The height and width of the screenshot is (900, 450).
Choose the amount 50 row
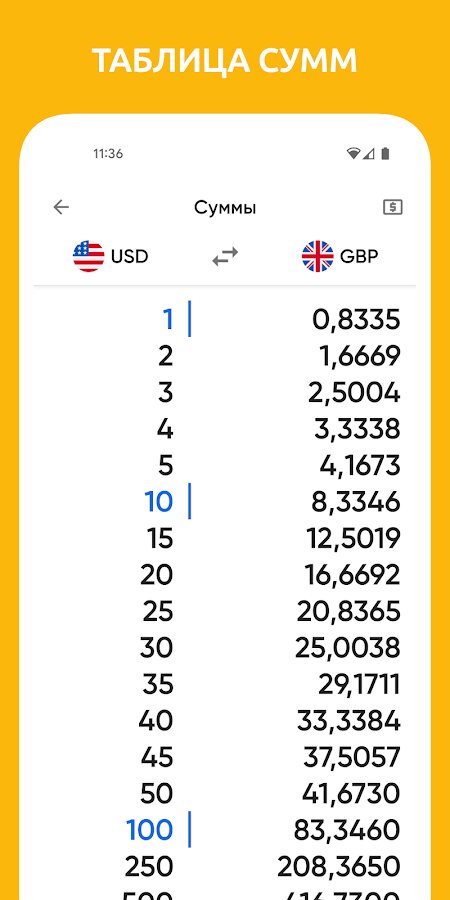225,794
